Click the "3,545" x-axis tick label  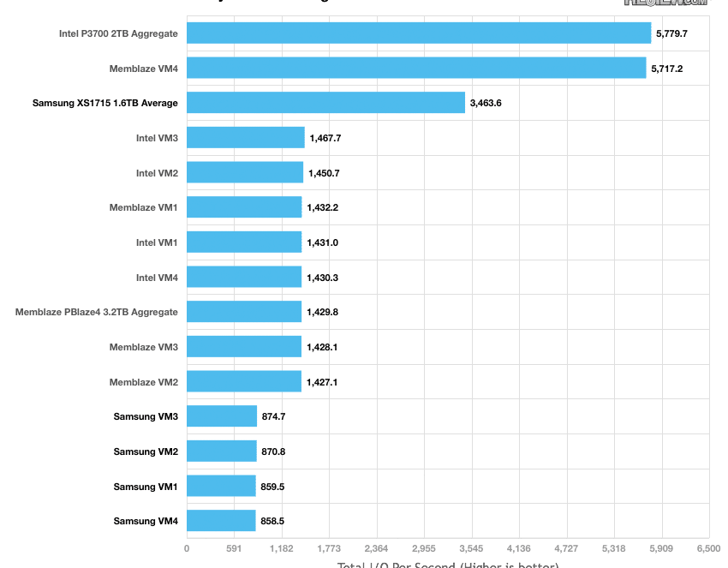[471, 548]
